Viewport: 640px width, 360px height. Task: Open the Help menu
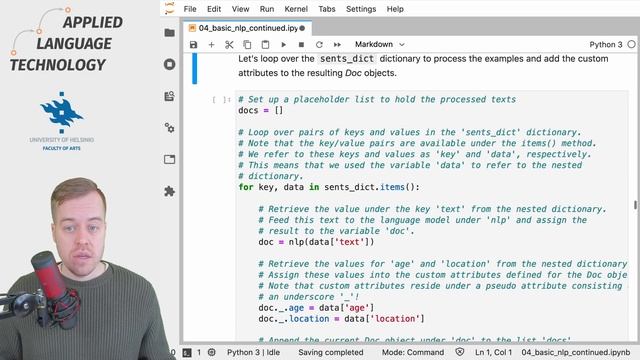(395, 9)
